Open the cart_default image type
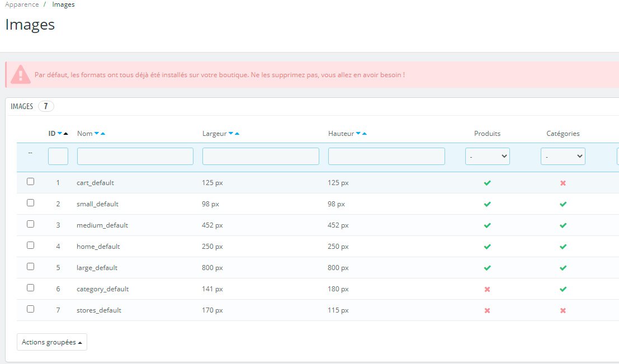The height and width of the screenshot is (364, 619). [x=95, y=183]
